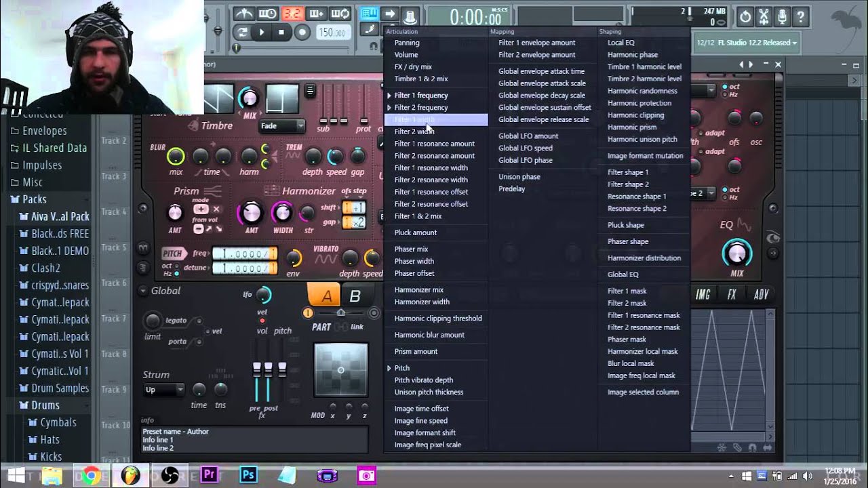Viewport: 868px width, 488px height.
Task: Collapse the Global section arrow
Action: coord(143,291)
